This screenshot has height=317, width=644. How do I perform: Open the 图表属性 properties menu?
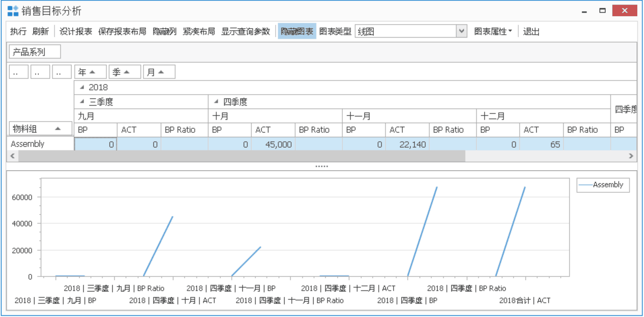pyautogui.click(x=493, y=31)
